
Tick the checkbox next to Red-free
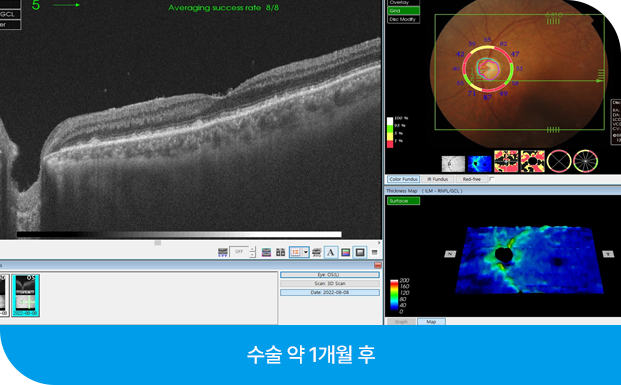point(491,179)
